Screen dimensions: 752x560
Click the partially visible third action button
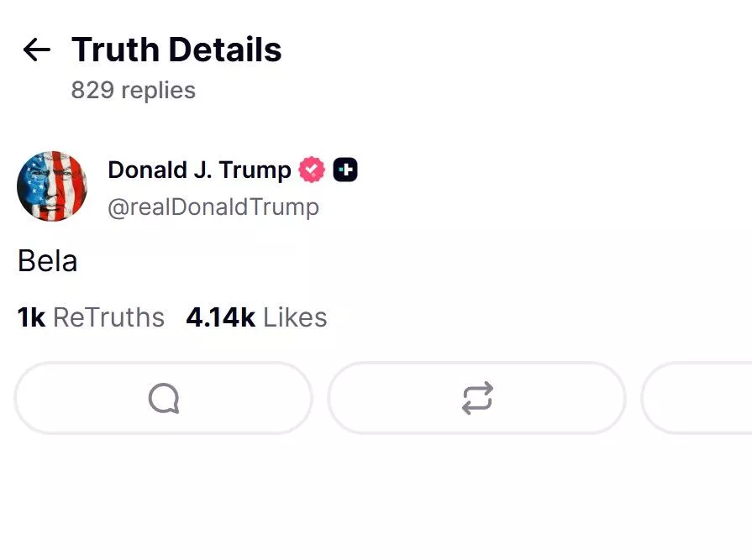pos(697,398)
